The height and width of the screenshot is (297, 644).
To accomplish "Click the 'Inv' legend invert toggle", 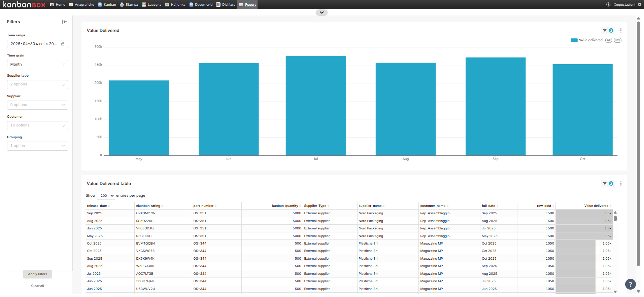I will point(617,40).
